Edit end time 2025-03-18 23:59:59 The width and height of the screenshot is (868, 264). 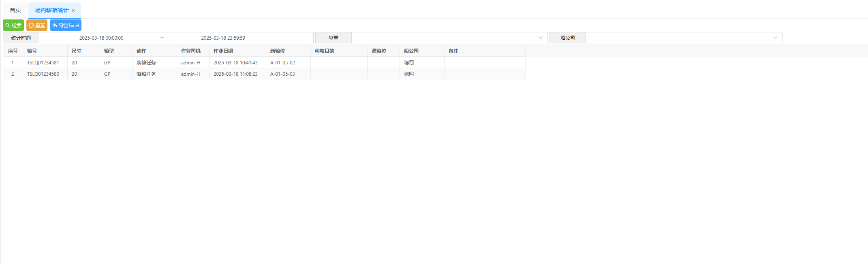pyautogui.click(x=223, y=38)
